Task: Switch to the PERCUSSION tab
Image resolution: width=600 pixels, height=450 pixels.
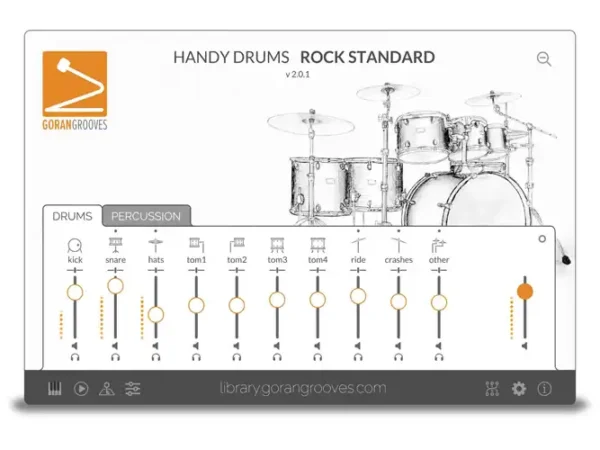Action: click(146, 216)
